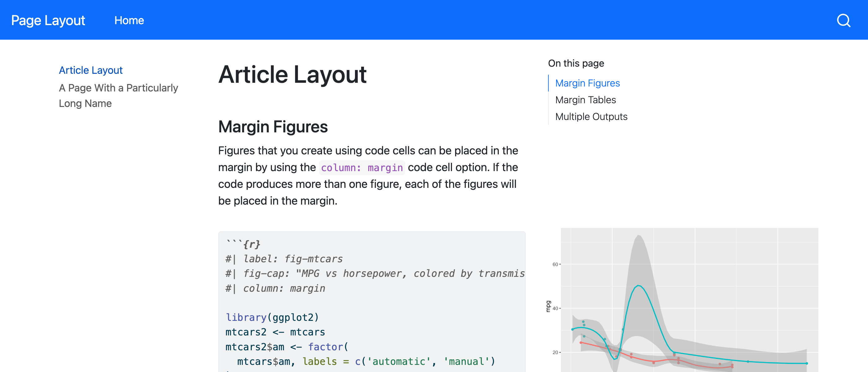Select Home in the navigation bar
868x372 pixels.
coord(129,20)
